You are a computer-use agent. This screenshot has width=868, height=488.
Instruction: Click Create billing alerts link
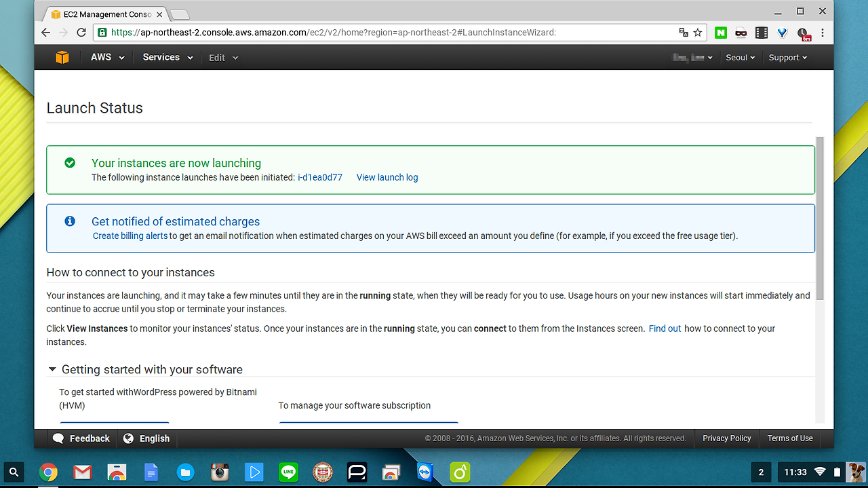coord(130,236)
